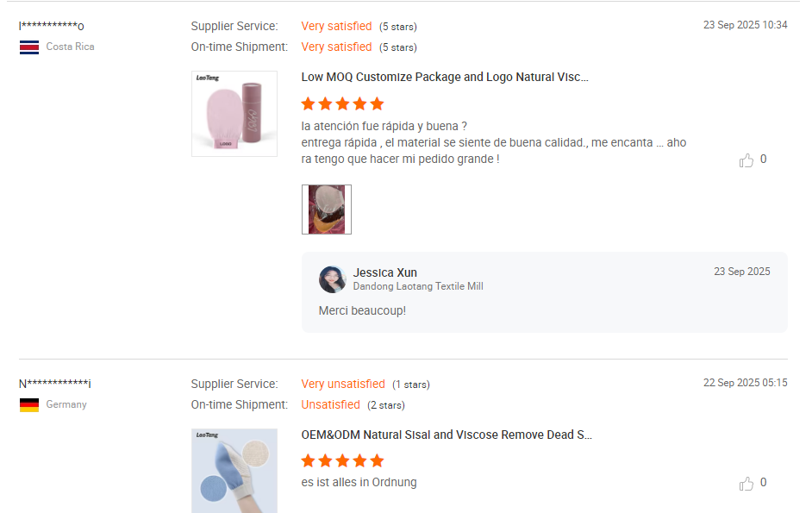Screen dimensions: 812x513
Task: Enlarge the customer-uploaded review photo
Action: point(327,210)
